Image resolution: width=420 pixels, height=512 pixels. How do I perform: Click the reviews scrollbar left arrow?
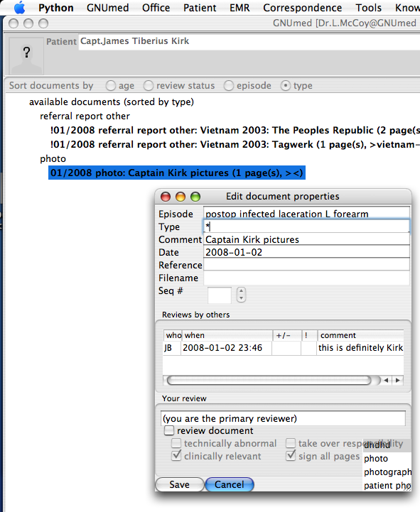[387, 380]
